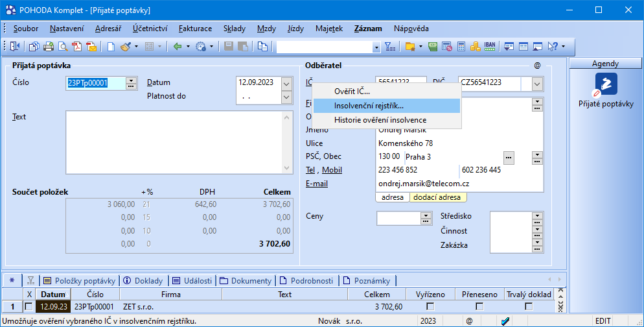Click the PSČ lookup ellipsis button
The width and height of the screenshot is (644, 327).
[509, 158]
